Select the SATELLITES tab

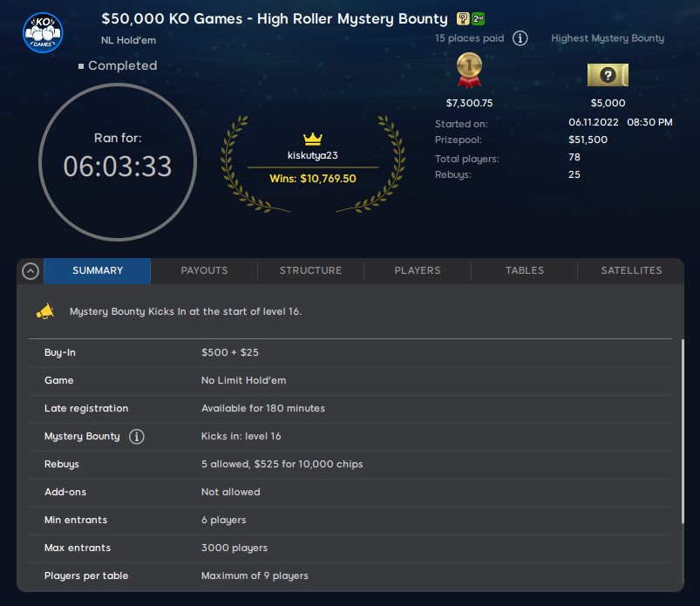(630, 270)
